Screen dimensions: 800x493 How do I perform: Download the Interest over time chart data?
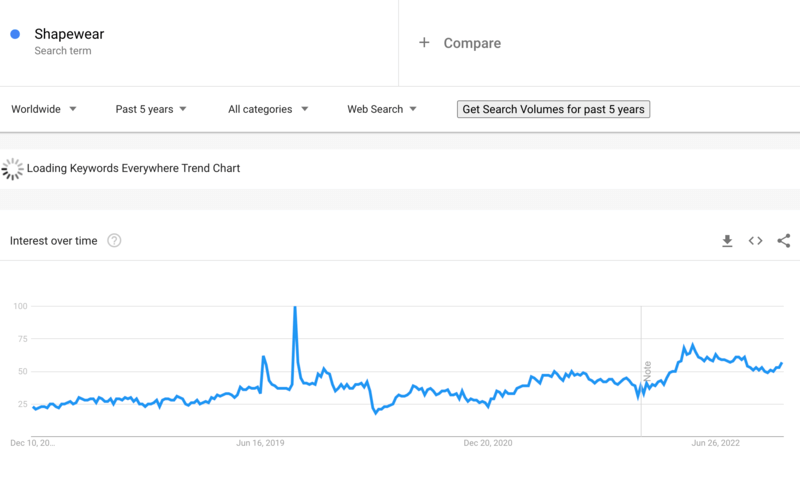[727, 241]
